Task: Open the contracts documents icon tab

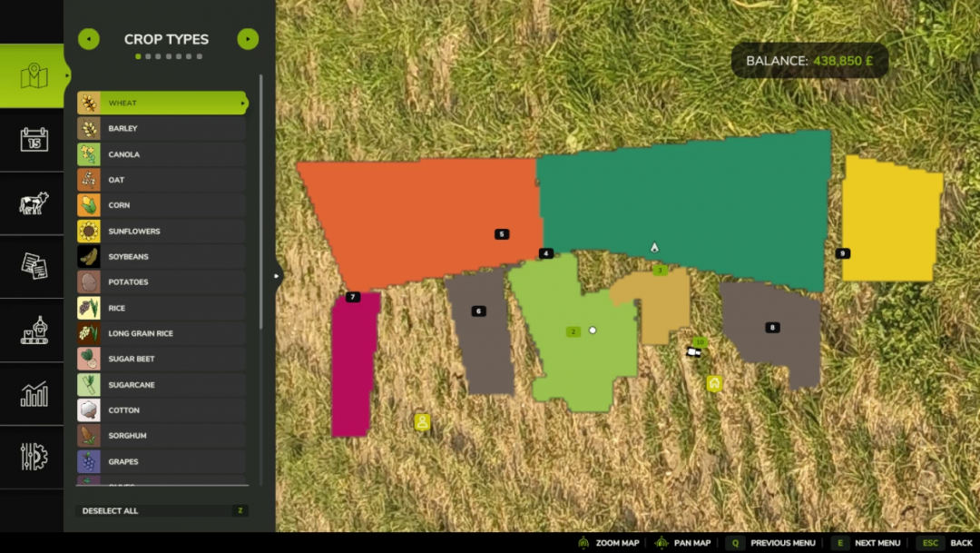Action: coord(34,266)
